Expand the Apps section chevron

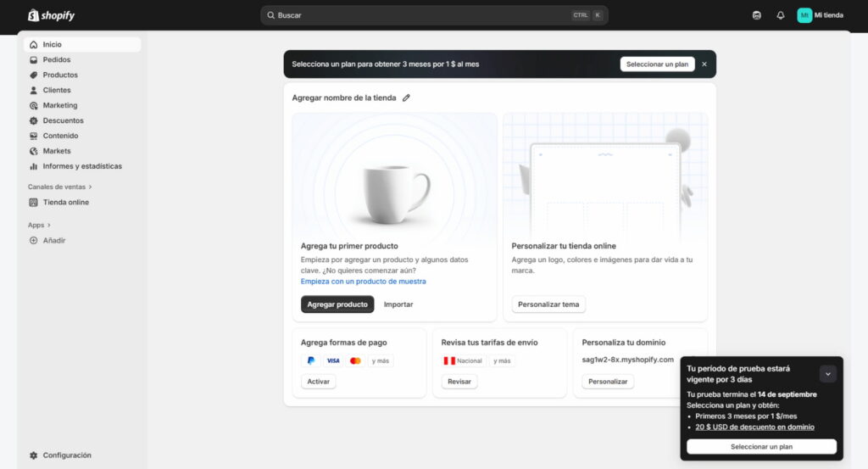click(49, 225)
